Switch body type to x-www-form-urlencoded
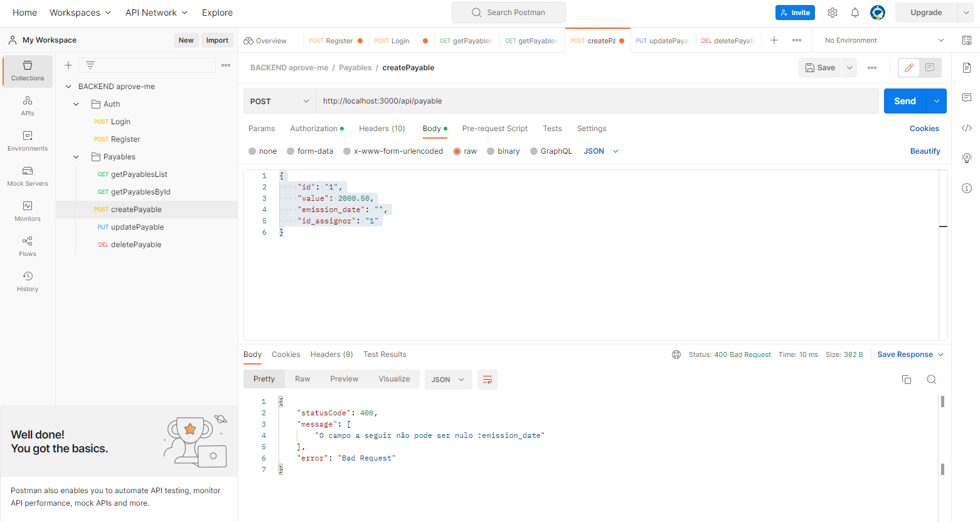Viewport: 980px width, 522px height. coord(393,151)
